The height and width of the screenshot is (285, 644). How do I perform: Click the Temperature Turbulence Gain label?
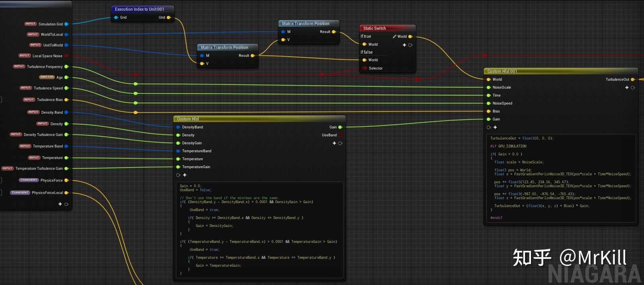[x=39, y=169]
